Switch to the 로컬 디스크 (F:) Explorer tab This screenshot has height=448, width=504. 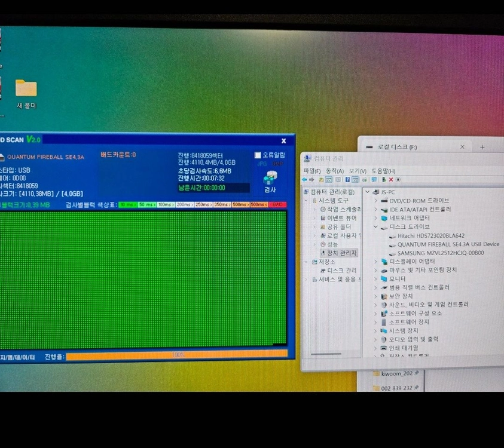coord(416,147)
